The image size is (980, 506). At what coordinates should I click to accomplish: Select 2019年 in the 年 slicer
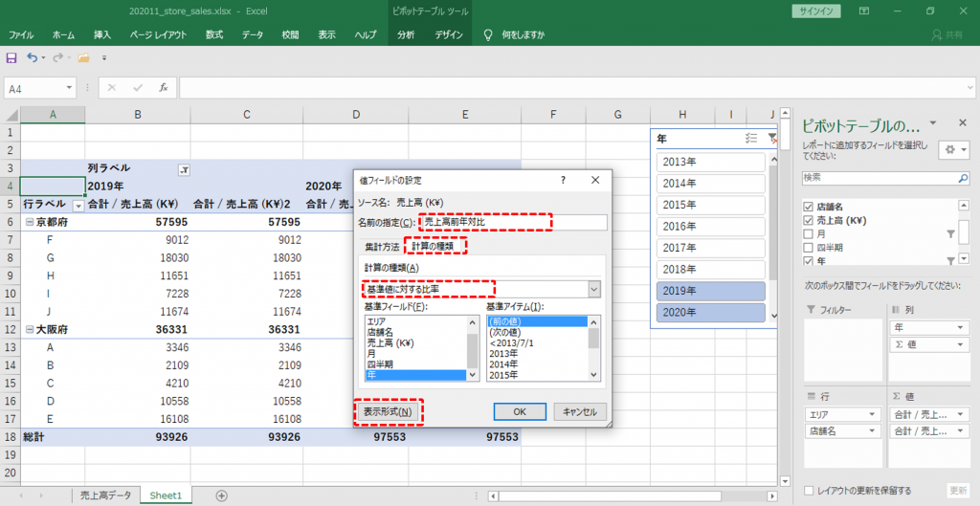click(711, 291)
